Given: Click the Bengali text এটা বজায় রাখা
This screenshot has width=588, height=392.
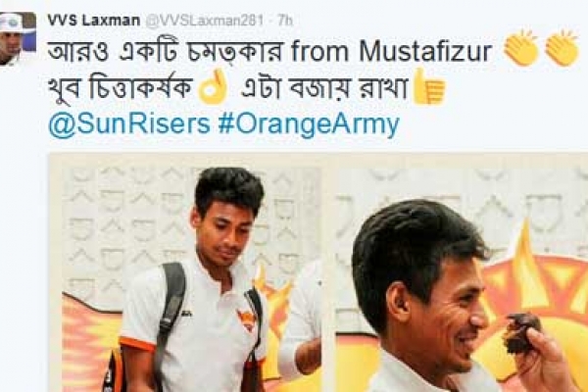Looking at the screenshot, I should click(324, 88).
